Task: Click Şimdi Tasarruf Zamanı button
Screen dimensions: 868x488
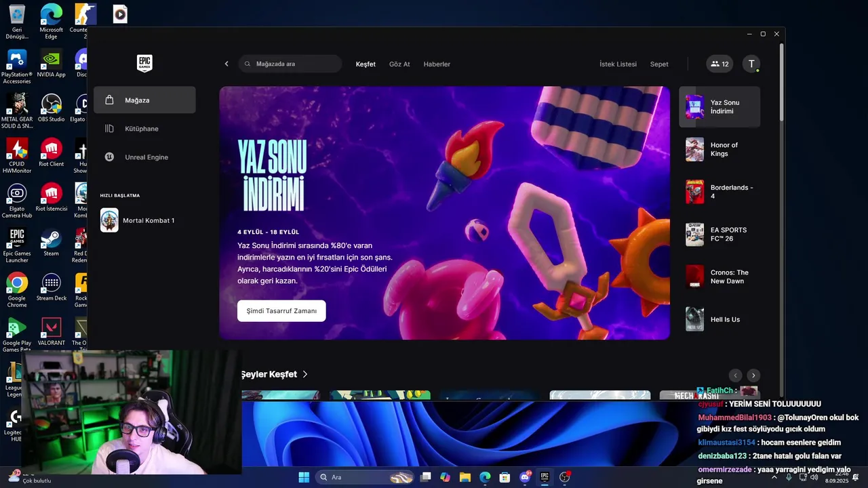Action: pos(281,311)
